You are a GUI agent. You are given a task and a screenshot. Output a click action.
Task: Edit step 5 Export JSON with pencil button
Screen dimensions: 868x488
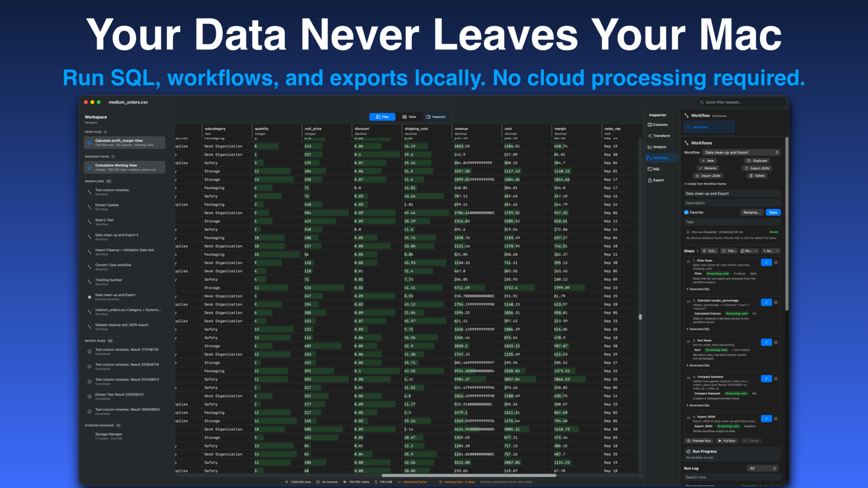(766, 419)
